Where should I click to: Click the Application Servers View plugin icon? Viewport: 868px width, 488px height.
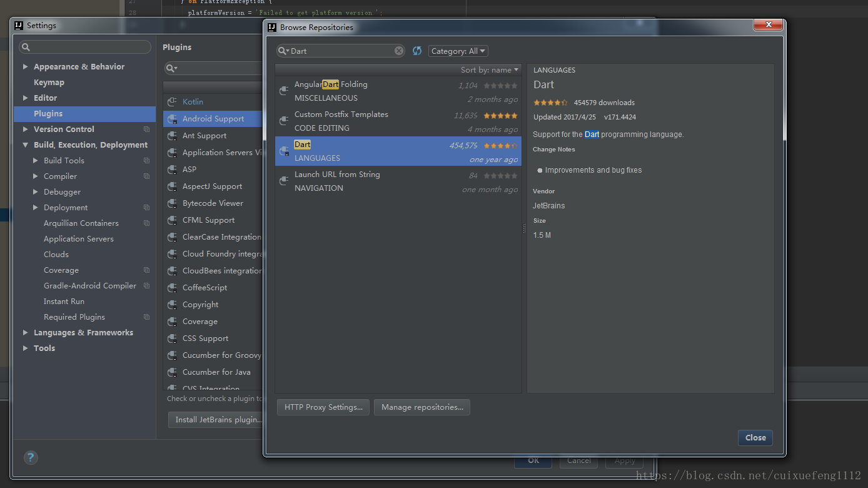pos(172,153)
